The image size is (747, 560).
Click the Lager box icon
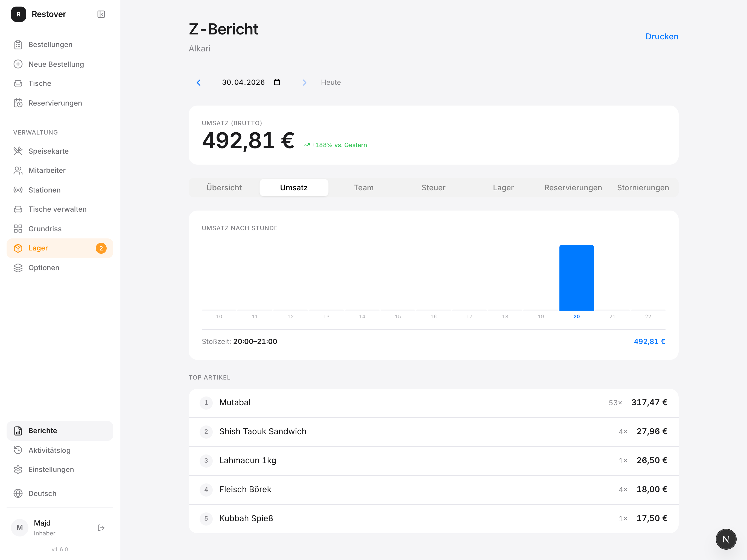[18, 248]
